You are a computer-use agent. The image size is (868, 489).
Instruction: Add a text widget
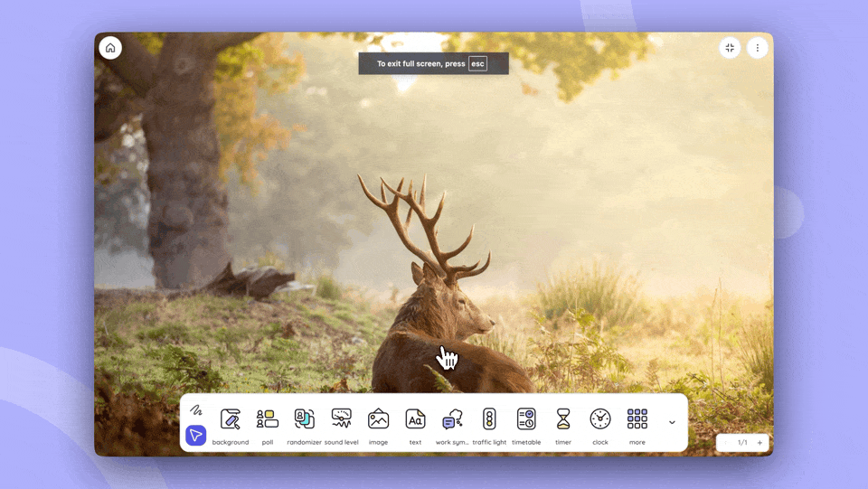point(415,426)
